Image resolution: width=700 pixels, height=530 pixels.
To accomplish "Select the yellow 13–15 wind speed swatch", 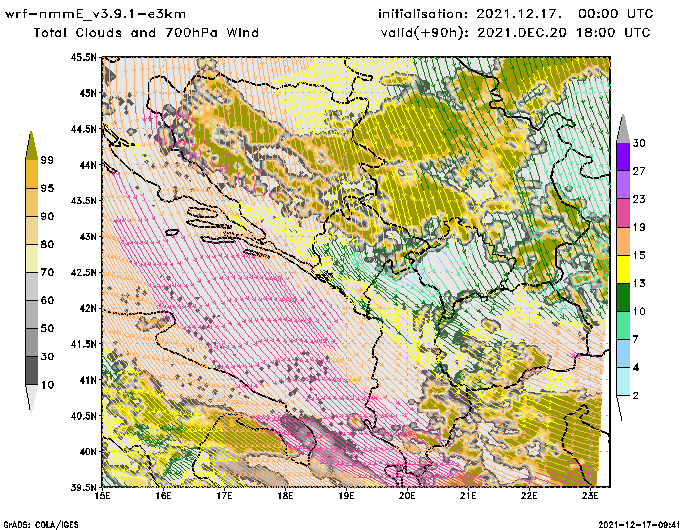I will point(623,269).
